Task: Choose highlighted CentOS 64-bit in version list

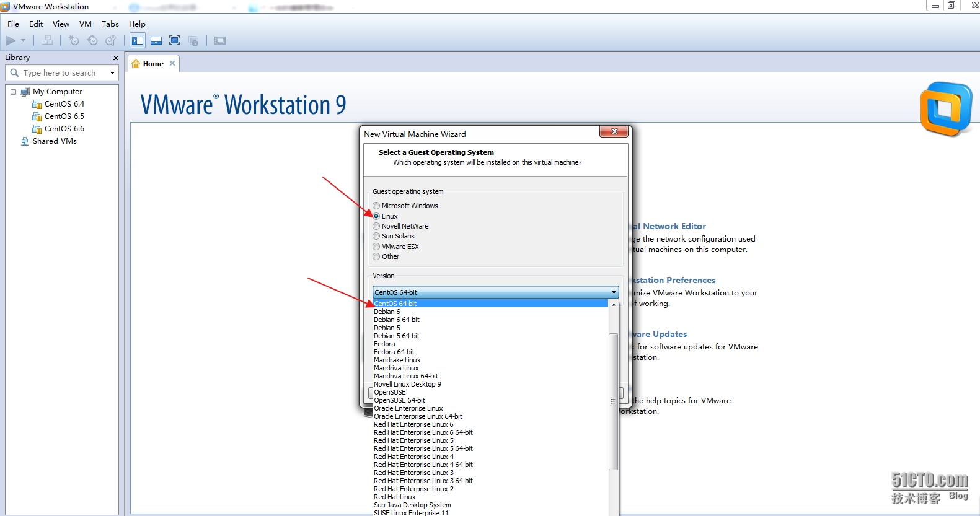Action: click(x=490, y=304)
